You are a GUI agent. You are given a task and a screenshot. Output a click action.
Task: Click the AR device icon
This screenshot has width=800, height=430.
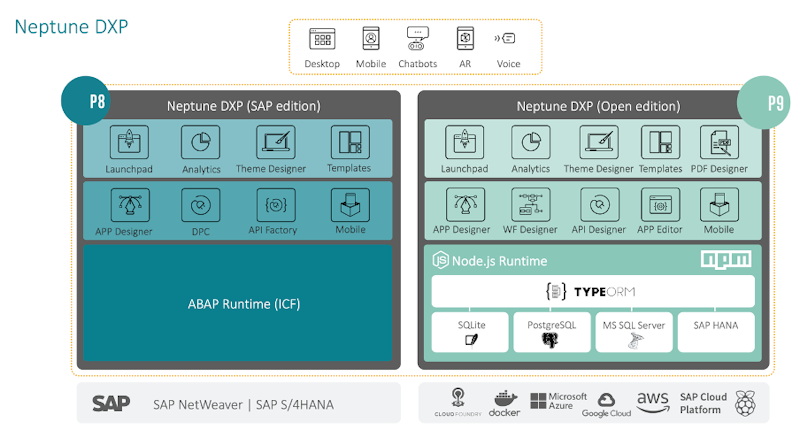[x=464, y=39]
